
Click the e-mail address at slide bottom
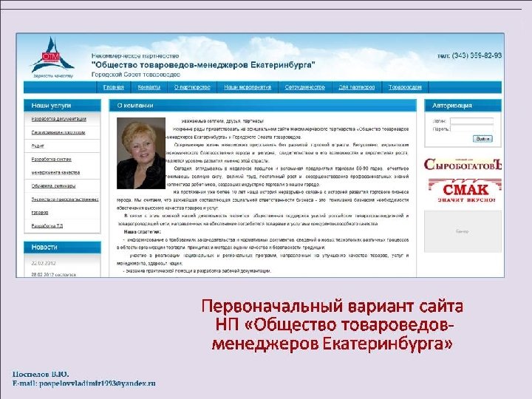98,383
